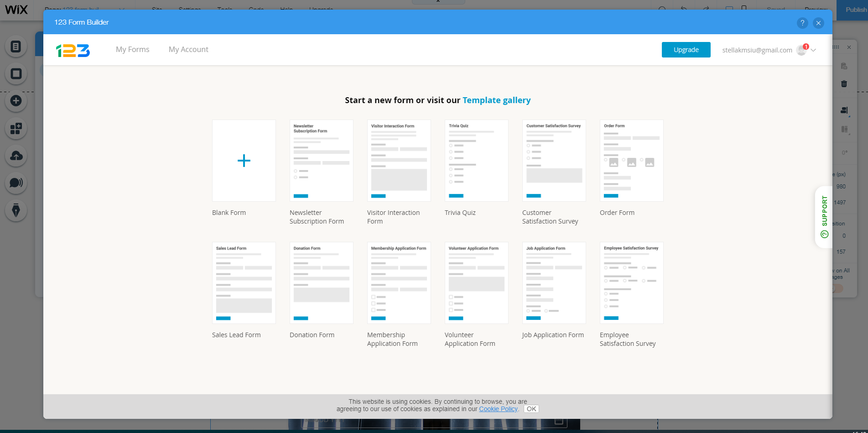Click the pen nib Blog icon in sidebar
868x433 pixels.
click(x=16, y=210)
